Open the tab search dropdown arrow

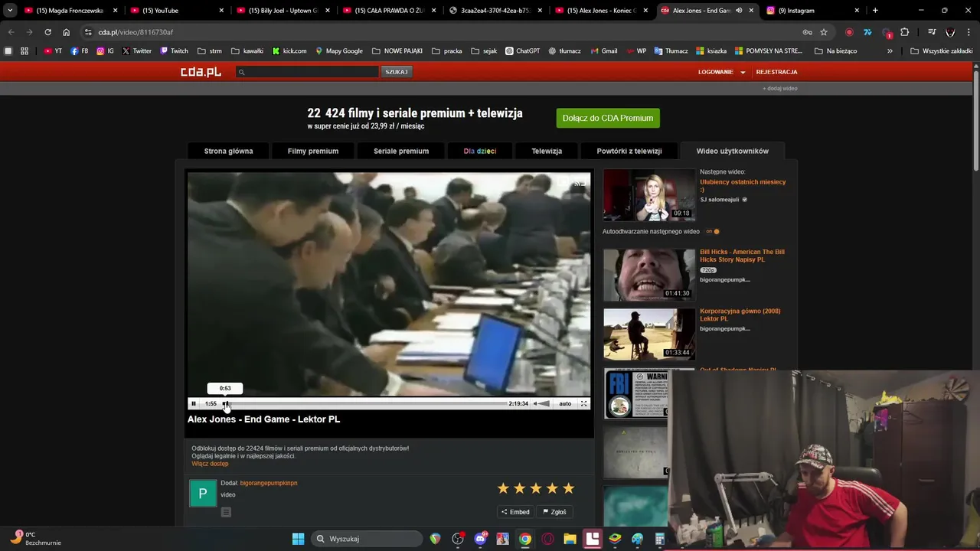(10, 11)
